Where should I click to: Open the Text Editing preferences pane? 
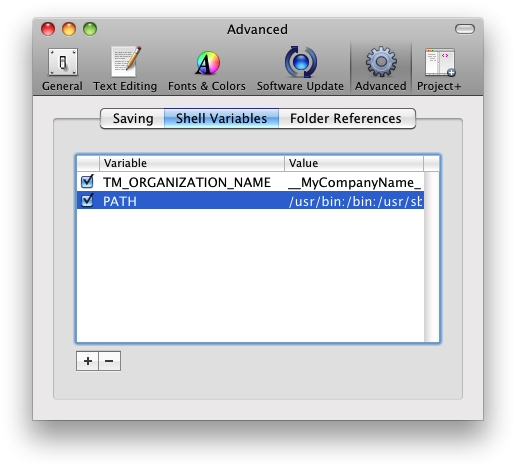pyautogui.click(x=125, y=69)
